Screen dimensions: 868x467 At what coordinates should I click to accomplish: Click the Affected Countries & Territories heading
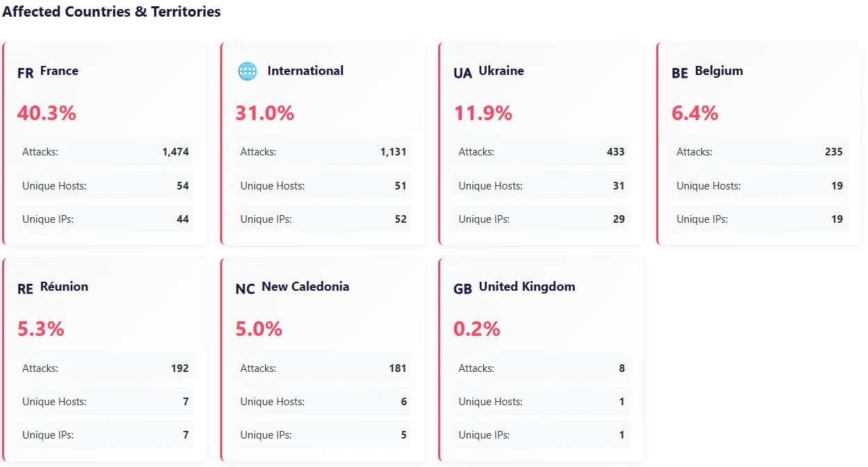coord(112,12)
